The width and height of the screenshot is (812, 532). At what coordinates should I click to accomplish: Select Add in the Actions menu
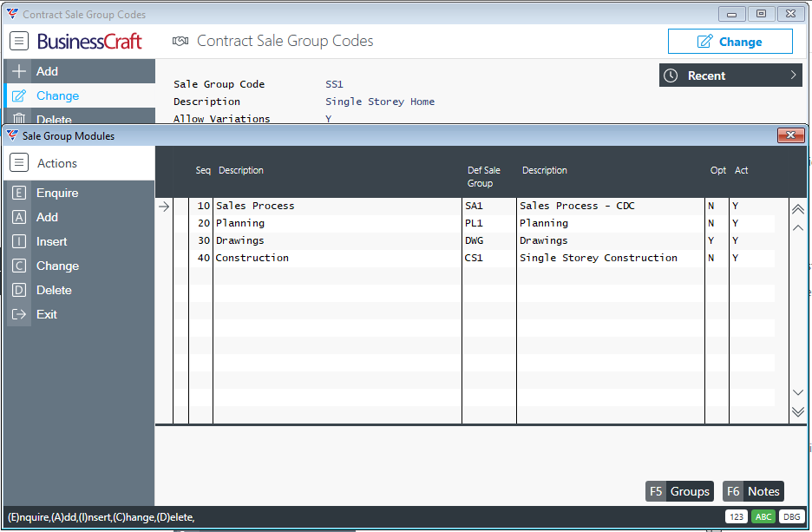[x=80, y=217]
